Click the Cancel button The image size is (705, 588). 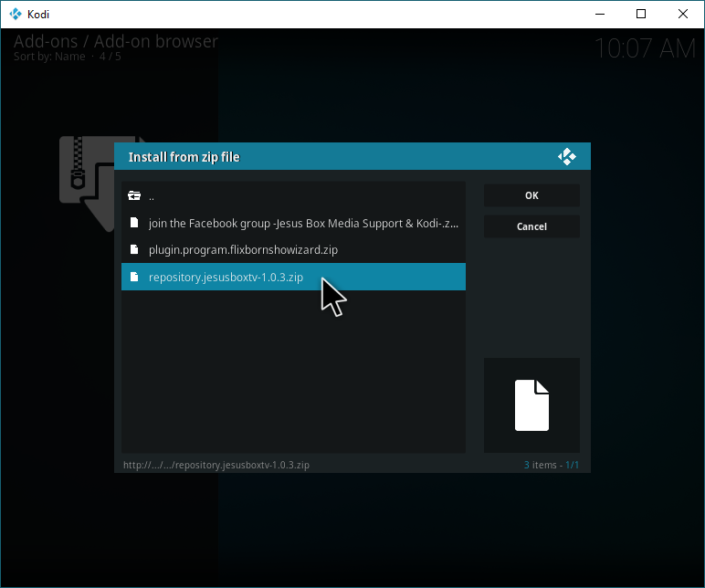(531, 226)
